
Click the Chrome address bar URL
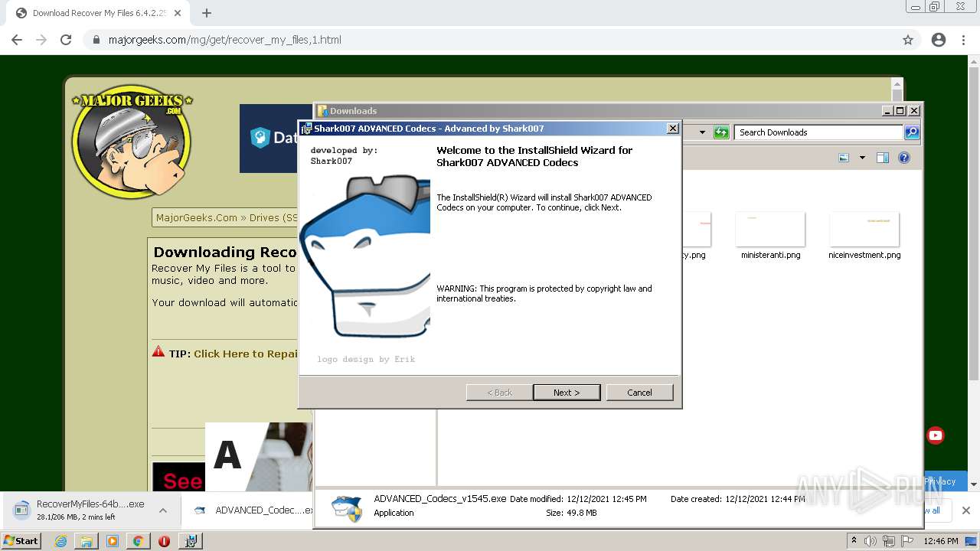[x=224, y=40]
